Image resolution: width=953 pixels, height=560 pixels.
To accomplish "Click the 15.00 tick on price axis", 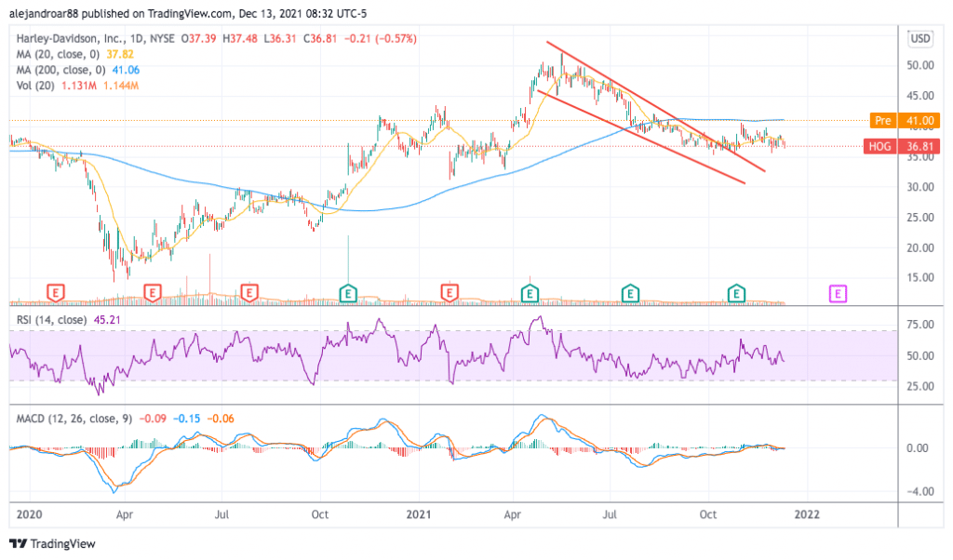I will (920, 277).
